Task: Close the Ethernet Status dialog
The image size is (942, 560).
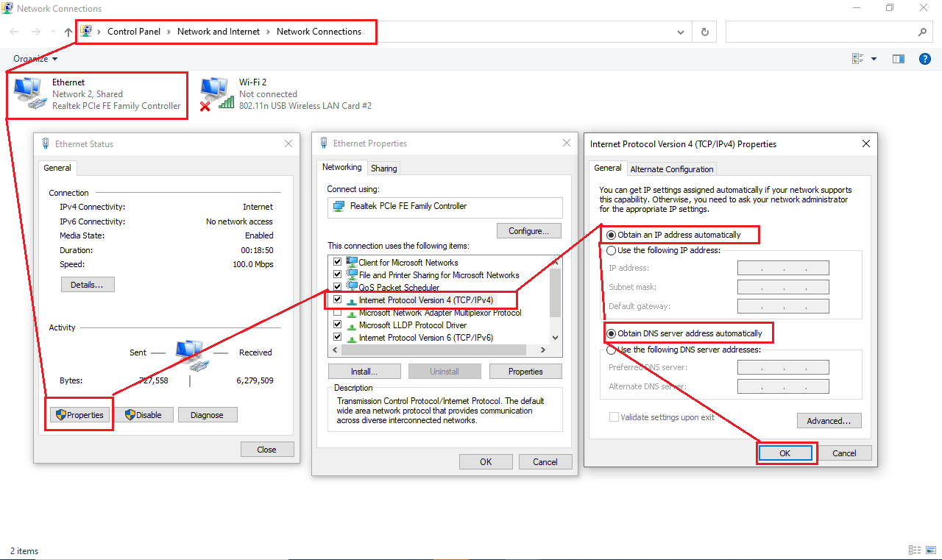Action: tap(288, 144)
